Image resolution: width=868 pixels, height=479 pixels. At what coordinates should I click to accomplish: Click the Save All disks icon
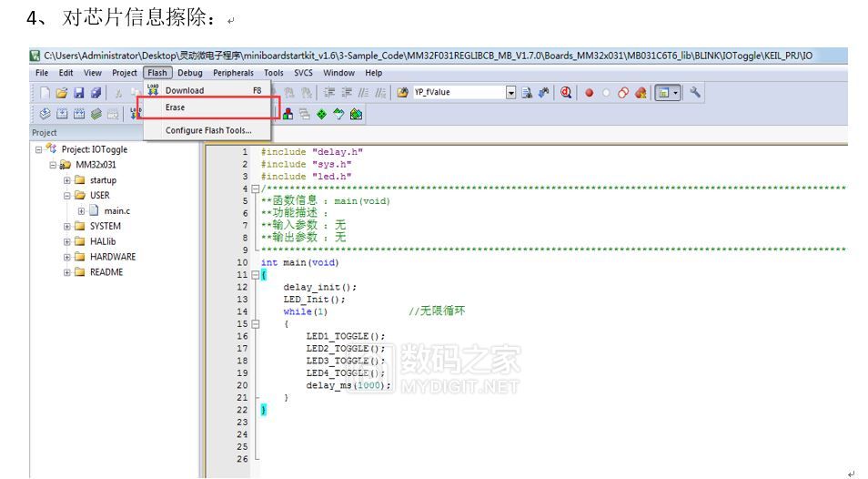pyautogui.click(x=96, y=93)
